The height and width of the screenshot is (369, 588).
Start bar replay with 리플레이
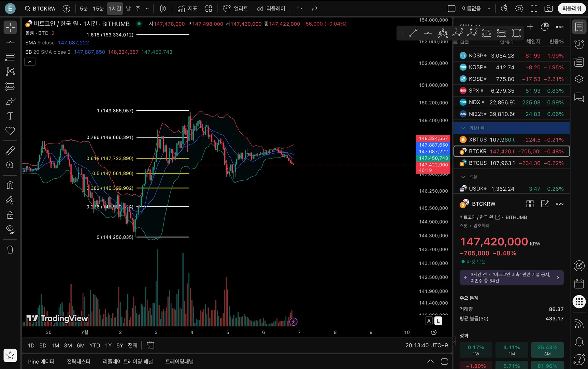tap(271, 9)
